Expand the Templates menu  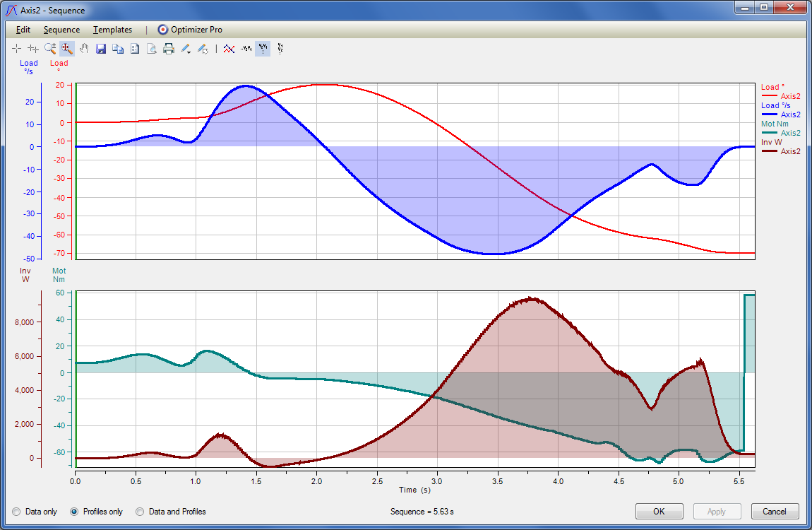coord(113,30)
